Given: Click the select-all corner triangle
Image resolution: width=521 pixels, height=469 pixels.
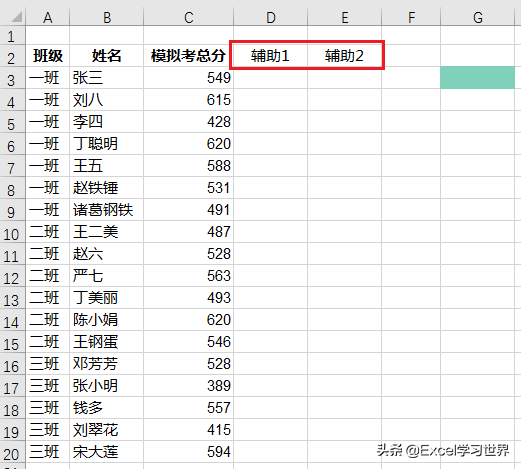Looking at the screenshot, I should click(16, 17).
